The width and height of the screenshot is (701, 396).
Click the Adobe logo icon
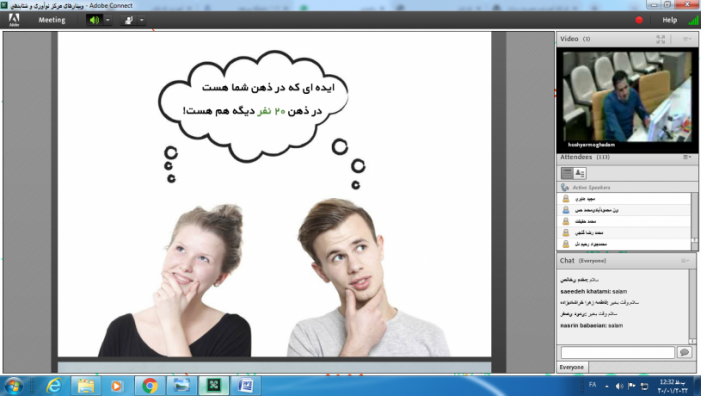pos(14,20)
